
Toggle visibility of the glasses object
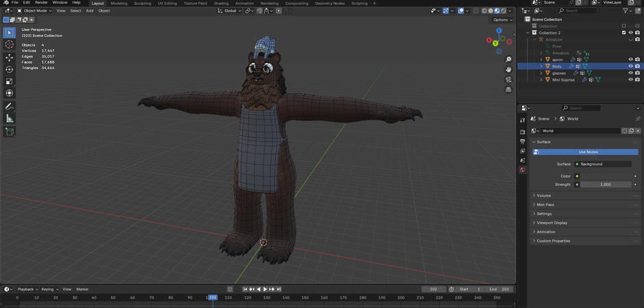tap(630, 73)
